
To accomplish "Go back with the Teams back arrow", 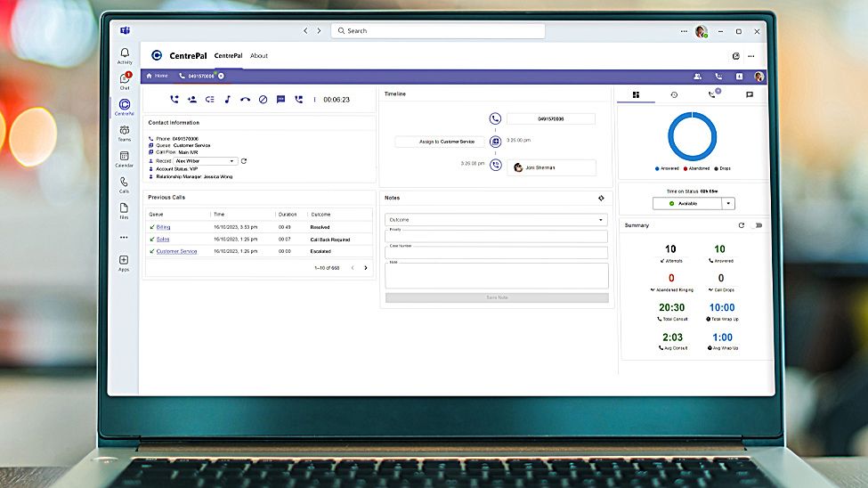I will [305, 31].
